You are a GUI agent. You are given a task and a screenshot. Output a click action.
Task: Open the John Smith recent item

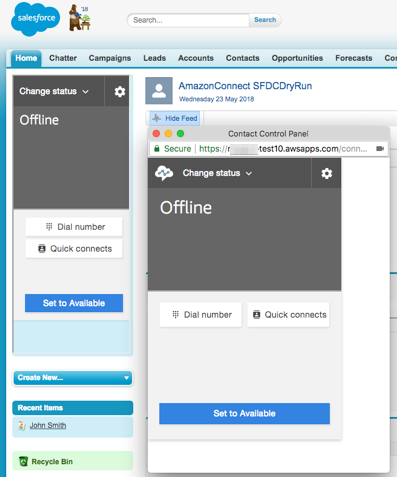48,426
